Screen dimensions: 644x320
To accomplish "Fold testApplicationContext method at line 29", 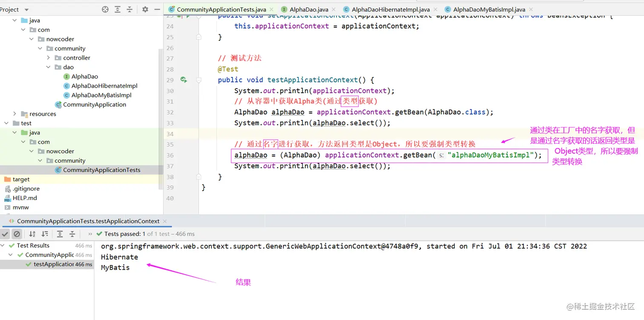I will [198, 80].
